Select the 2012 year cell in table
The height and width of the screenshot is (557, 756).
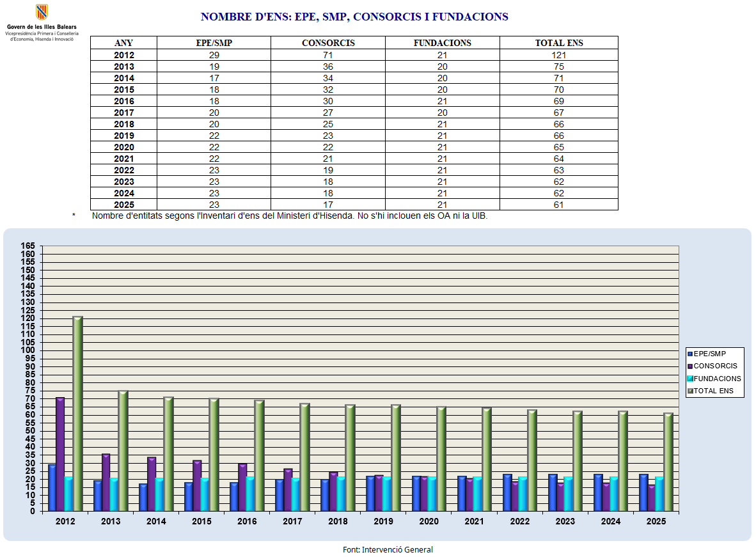[124, 55]
